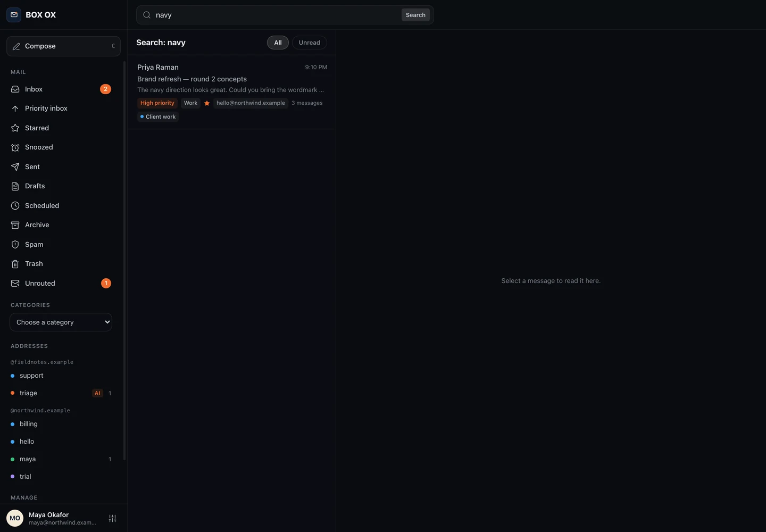Open the Spam folder
This screenshot has width=766, height=532.
coord(61,245)
